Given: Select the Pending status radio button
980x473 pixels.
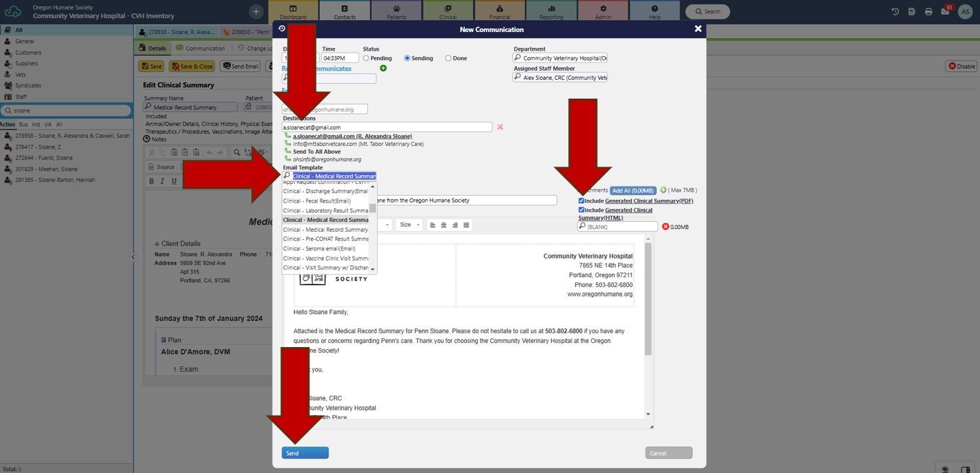Looking at the screenshot, I should click(x=366, y=58).
